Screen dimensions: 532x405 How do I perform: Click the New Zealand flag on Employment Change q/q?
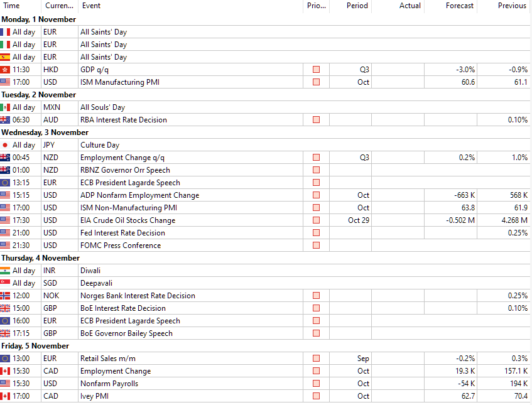coord(5,158)
